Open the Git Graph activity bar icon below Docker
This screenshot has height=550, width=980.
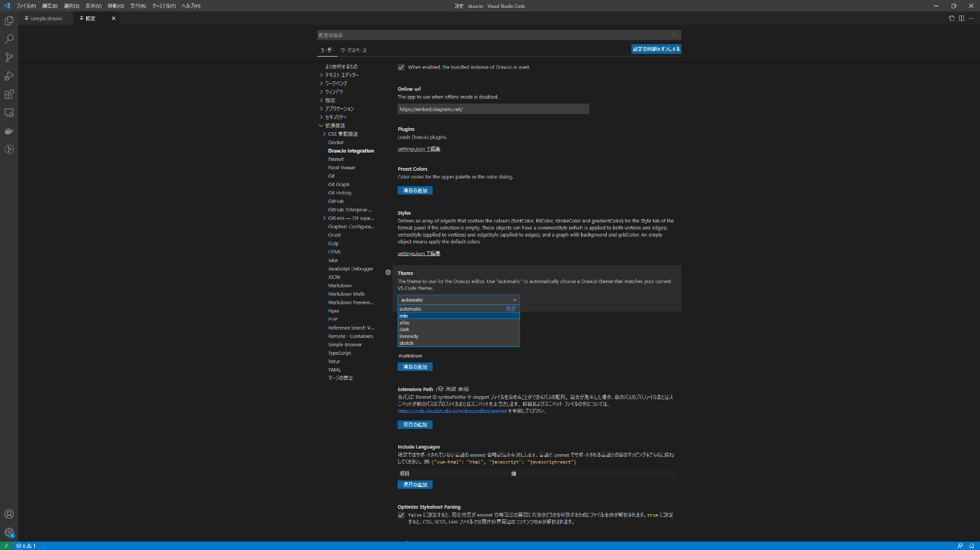(x=9, y=149)
